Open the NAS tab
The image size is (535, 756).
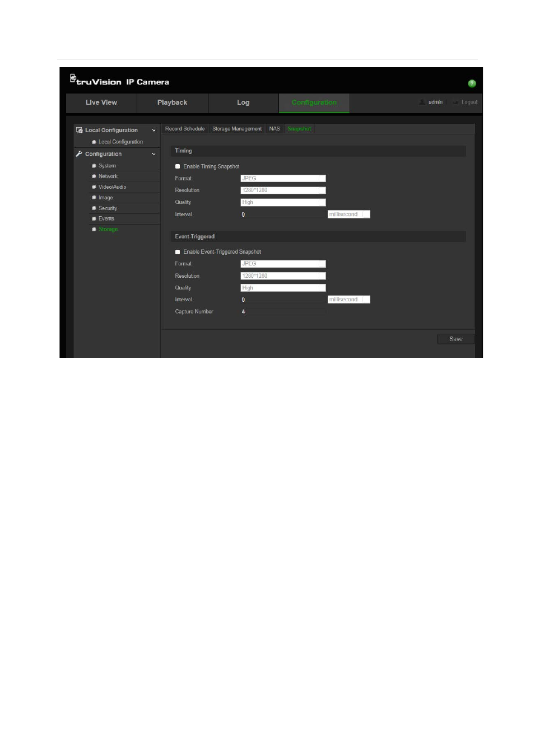coord(275,129)
